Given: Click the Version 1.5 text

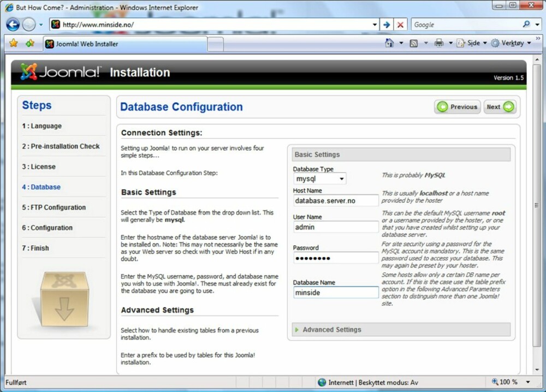Looking at the screenshot, I should pos(508,78).
